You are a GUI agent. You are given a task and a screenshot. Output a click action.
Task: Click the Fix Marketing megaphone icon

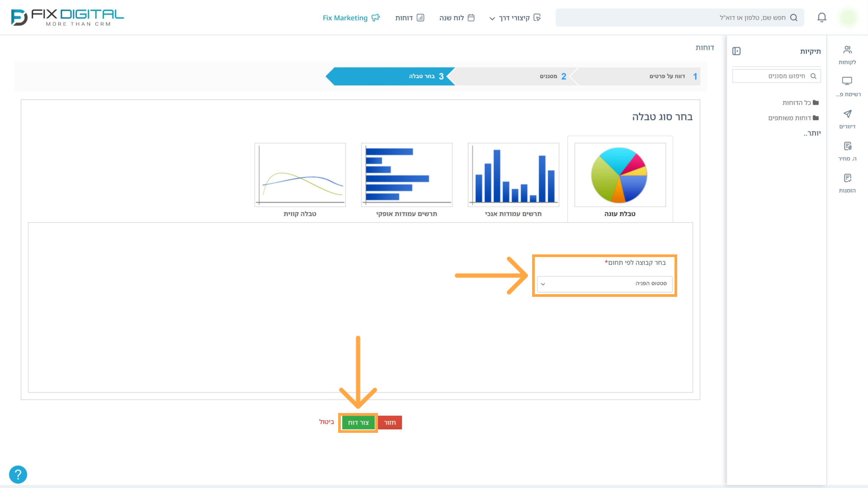coord(376,18)
